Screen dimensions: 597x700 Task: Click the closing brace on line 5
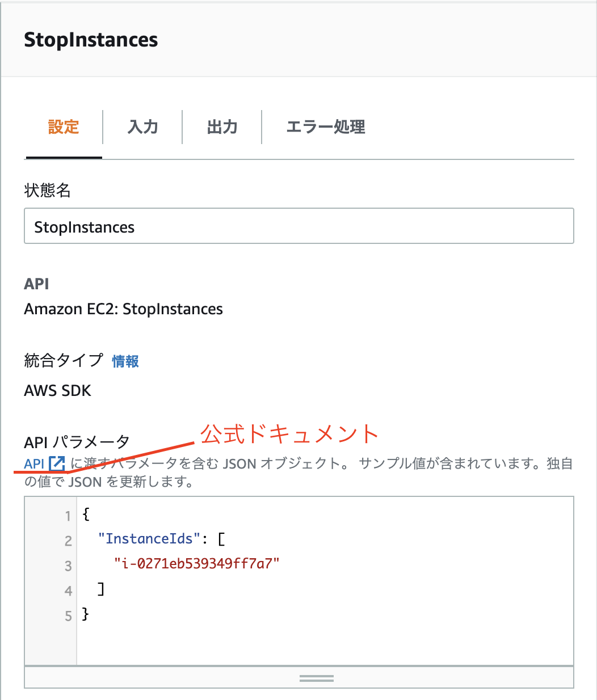pyautogui.click(x=86, y=614)
